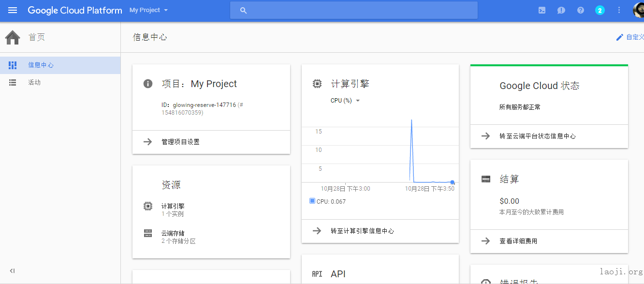Click into the top search field
The image size is (644, 284).
[x=353, y=10]
